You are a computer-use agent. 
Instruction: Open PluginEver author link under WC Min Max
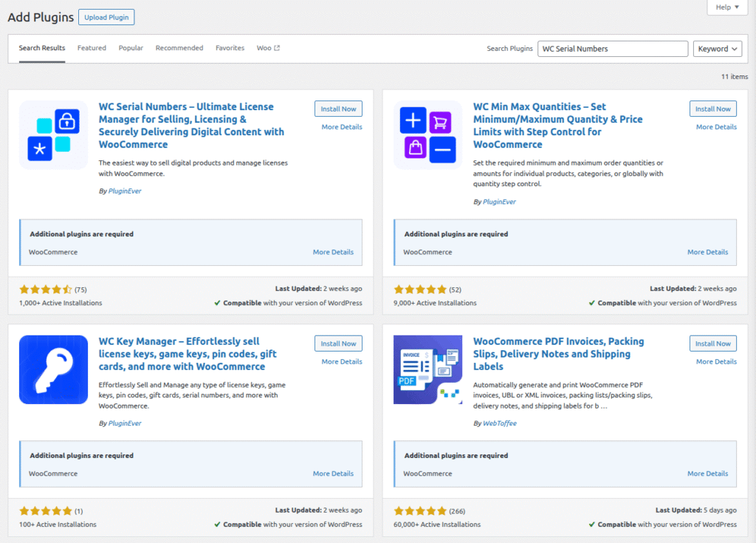pyautogui.click(x=498, y=202)
